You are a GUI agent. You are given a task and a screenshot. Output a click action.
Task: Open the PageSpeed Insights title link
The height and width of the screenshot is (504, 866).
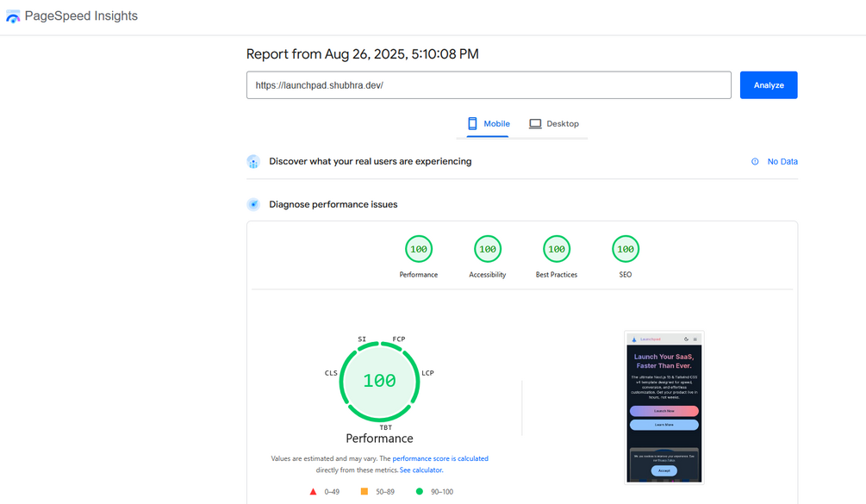[81, 16]
